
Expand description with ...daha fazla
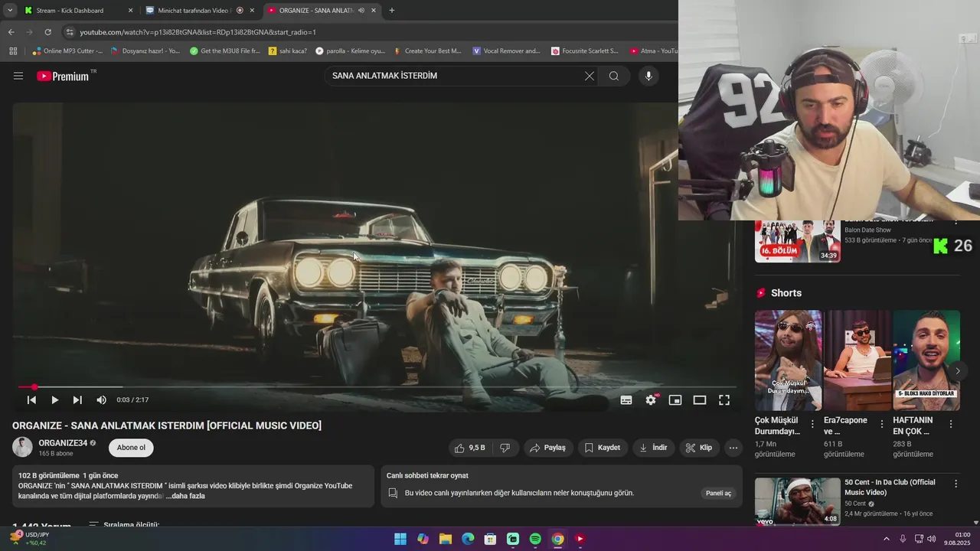tap(185, 496)
